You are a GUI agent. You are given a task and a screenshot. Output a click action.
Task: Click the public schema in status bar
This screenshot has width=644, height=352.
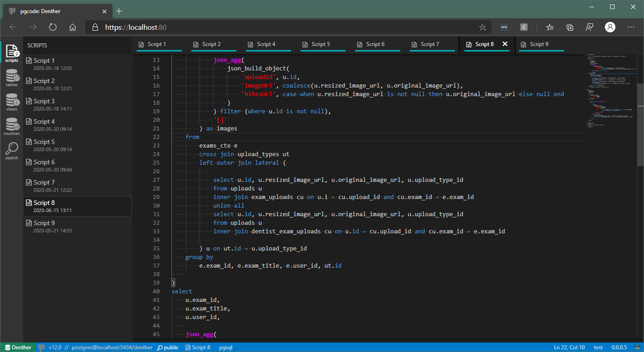click(x=168, y=347)
